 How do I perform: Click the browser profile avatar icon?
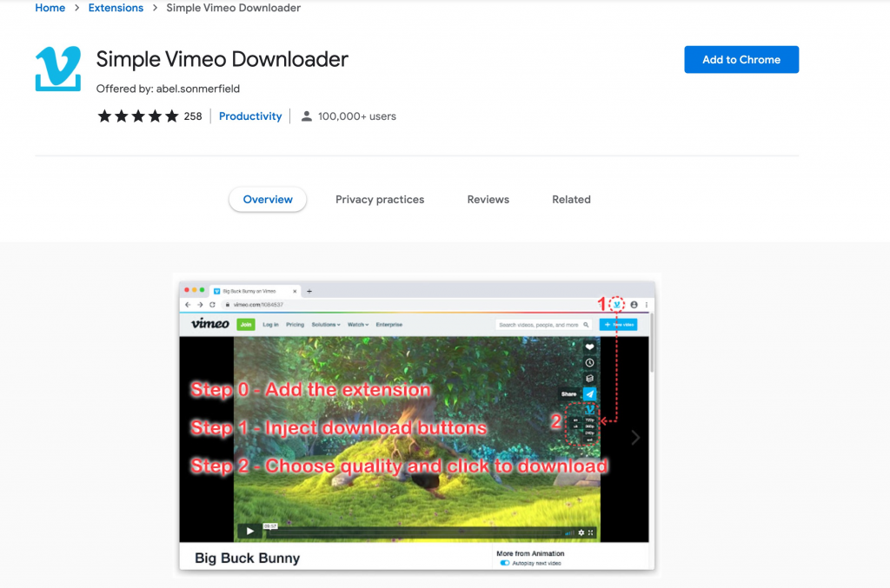click(x=634, y=305)
